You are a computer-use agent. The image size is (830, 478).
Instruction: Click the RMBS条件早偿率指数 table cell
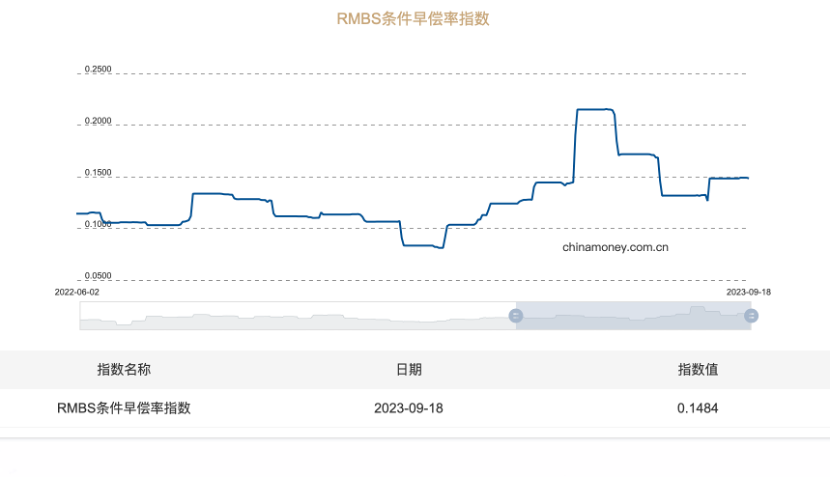[x=124, y=408]
